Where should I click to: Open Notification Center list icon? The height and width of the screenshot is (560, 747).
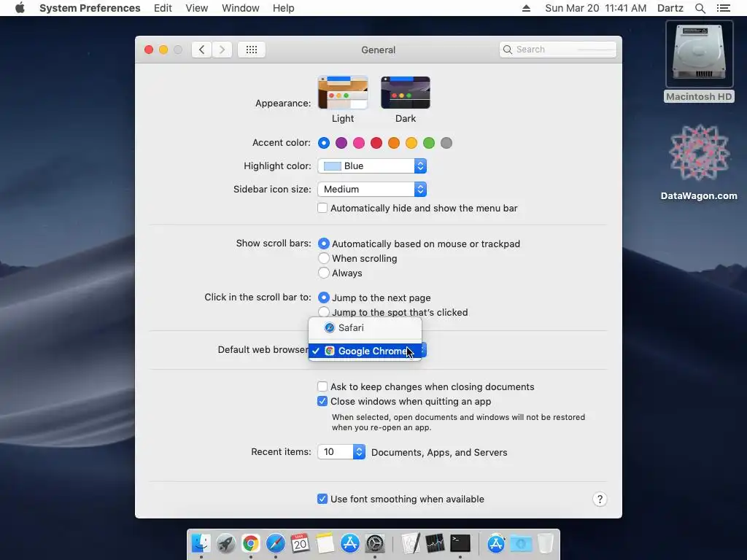pos(723,8)
